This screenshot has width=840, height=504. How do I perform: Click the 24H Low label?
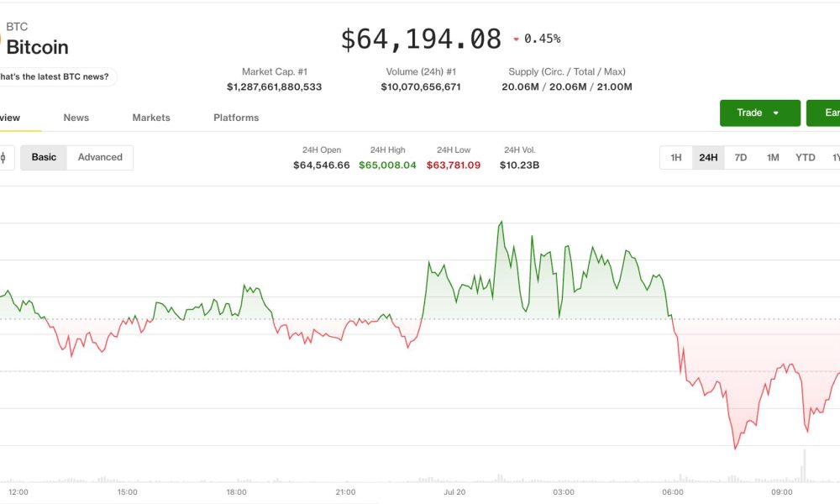pyautogui.click(x=454, y=150)
